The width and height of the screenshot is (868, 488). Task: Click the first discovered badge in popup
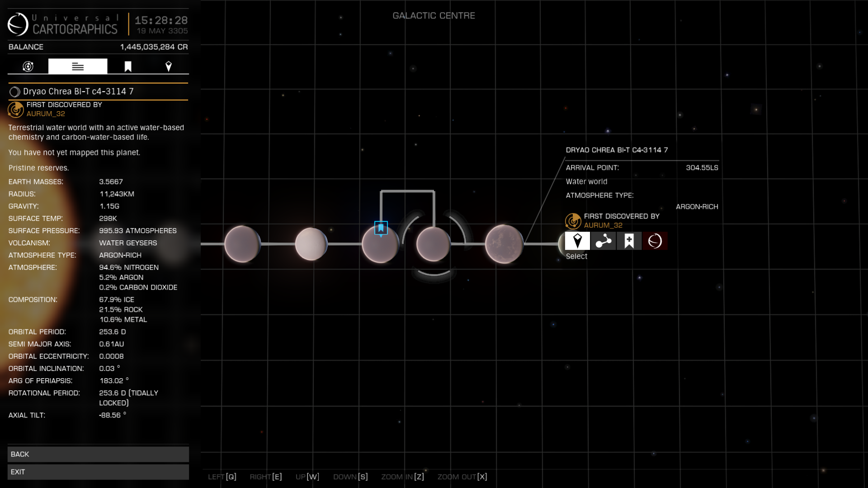click(573, 221)
